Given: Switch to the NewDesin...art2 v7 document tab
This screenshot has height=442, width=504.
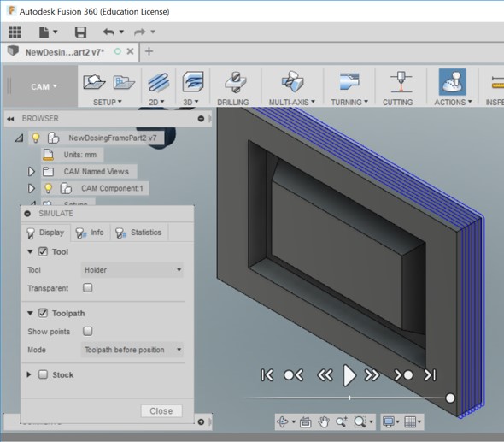Looking at the screenshot, I should pos(65,52).
